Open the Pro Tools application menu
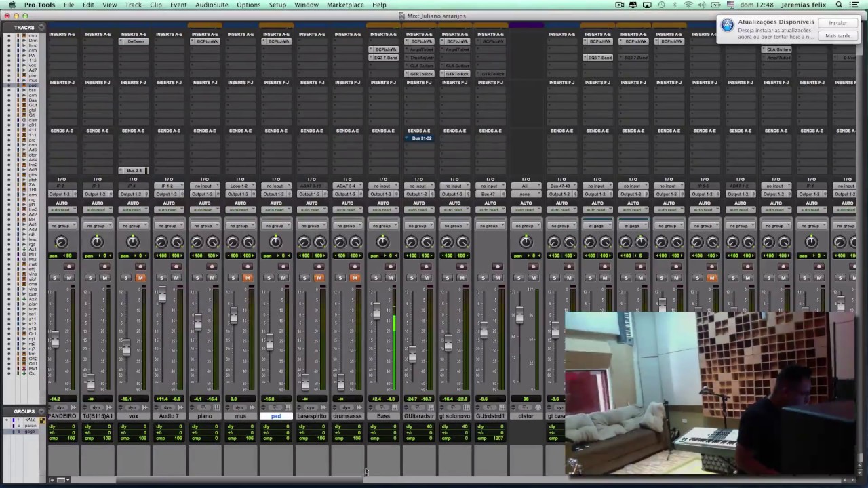This screenshot has height=488, width=868. tap(39, 5)
